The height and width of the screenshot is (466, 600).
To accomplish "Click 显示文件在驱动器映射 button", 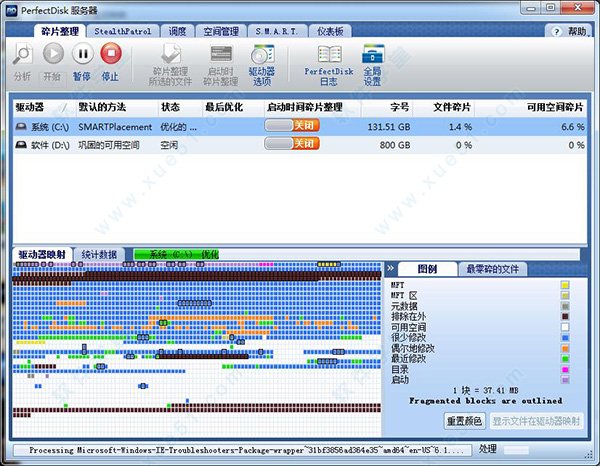I will coord(536,421).
